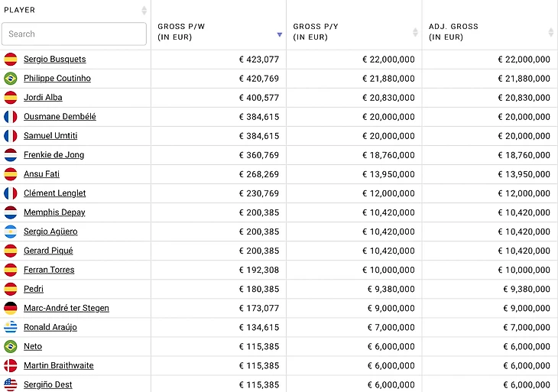This screenshot has height=392, width=558.
Task: Sort by Gross P/W column arrow
Action: point(279,34)
